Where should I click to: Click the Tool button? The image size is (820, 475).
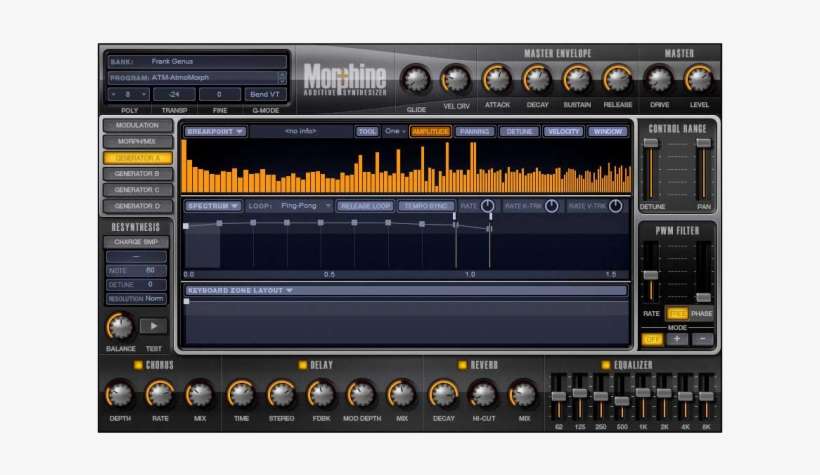tap(367, 132)
